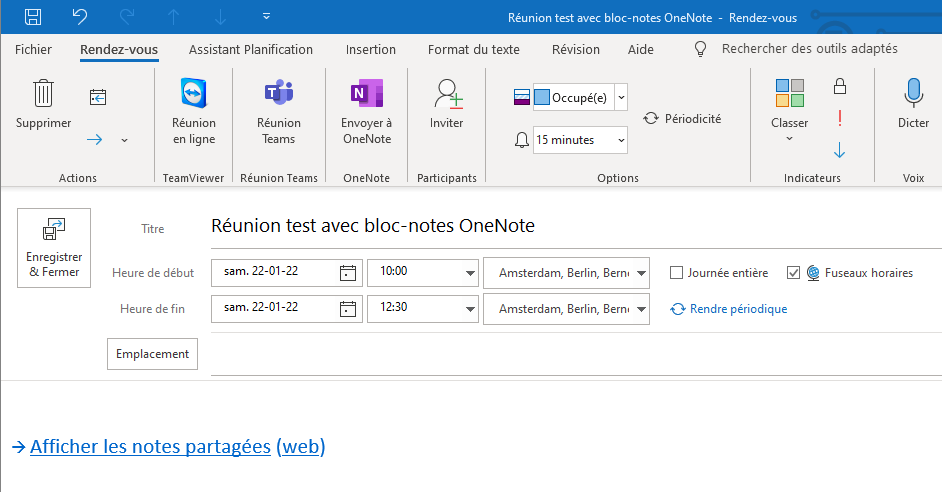Viewport: 942px width, 492px height.
Task: Open the Occupé(e) status dropdown
Action: click(x=622, y=97)
